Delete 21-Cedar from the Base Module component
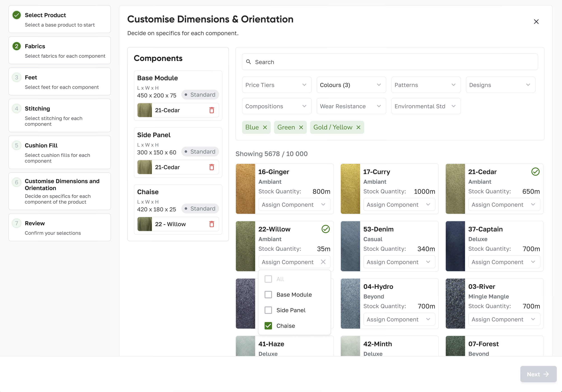Screen dimensions: 562x392 211,110
